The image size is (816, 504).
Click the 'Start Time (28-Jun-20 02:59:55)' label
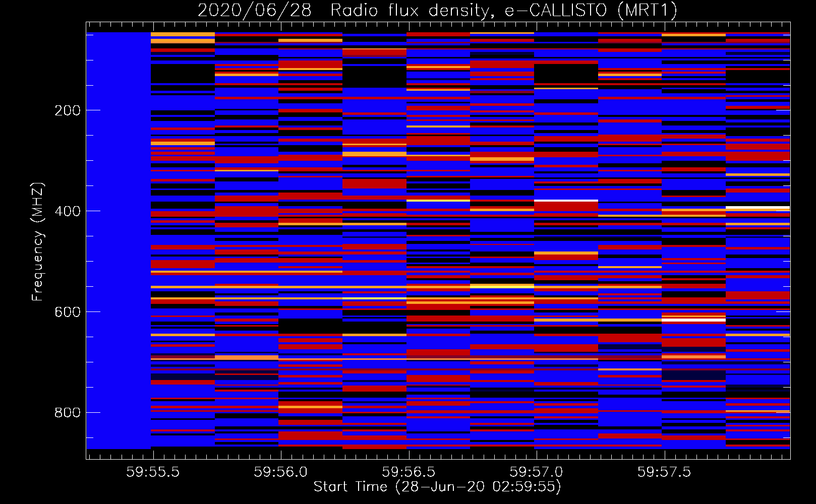pos(437,486)
